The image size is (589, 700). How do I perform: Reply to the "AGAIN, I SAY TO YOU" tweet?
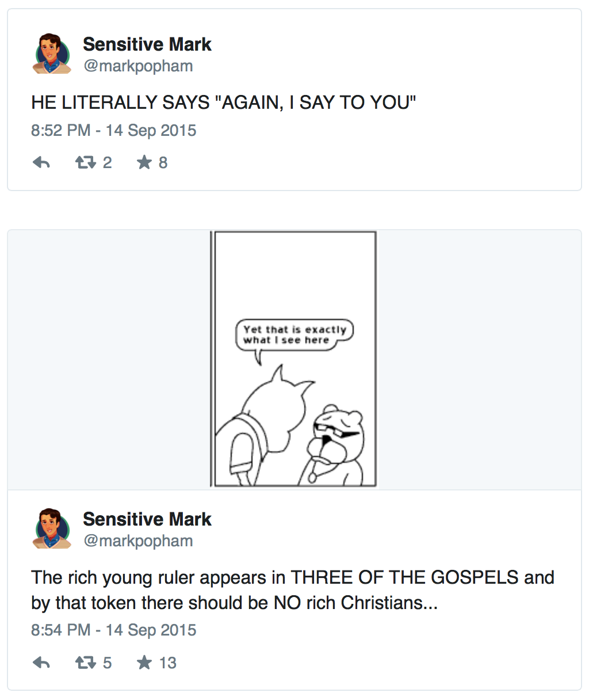tap(41, 163)
